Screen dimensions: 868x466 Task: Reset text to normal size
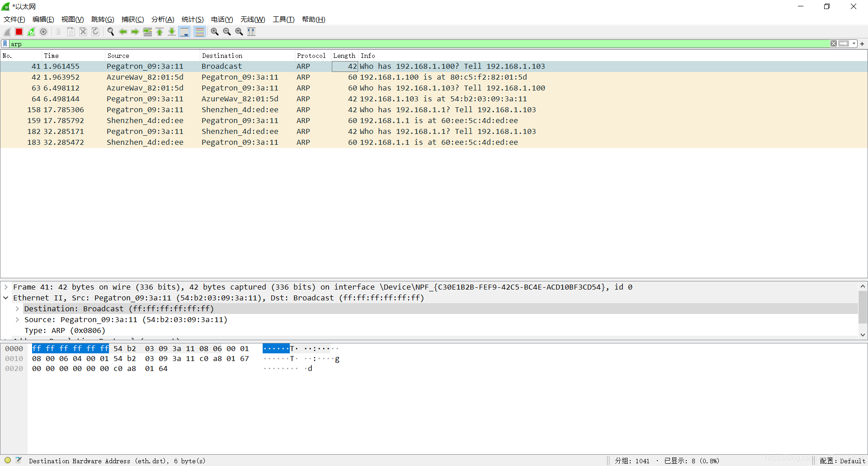(x=239, y=32)
